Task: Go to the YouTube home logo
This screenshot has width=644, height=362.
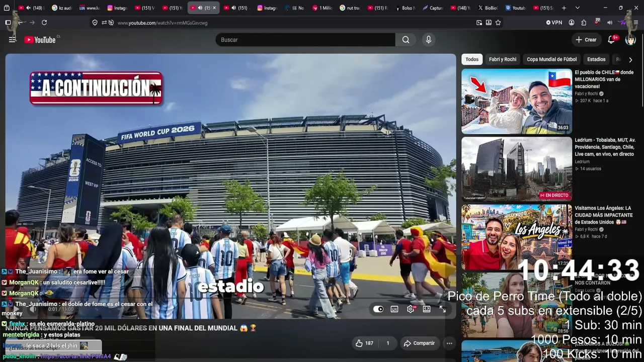Action: pos(40,40)
